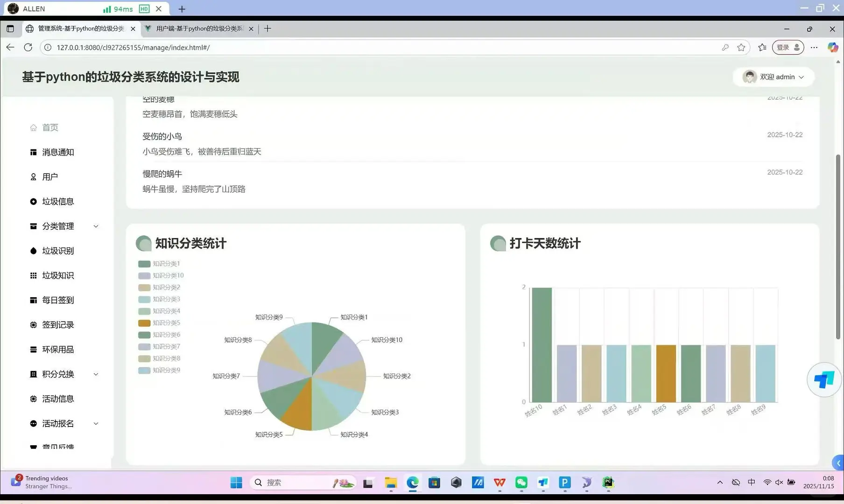844x504 pixels.
Task: Launch PyCharm from the taskbar
Action: click(608, 482)
